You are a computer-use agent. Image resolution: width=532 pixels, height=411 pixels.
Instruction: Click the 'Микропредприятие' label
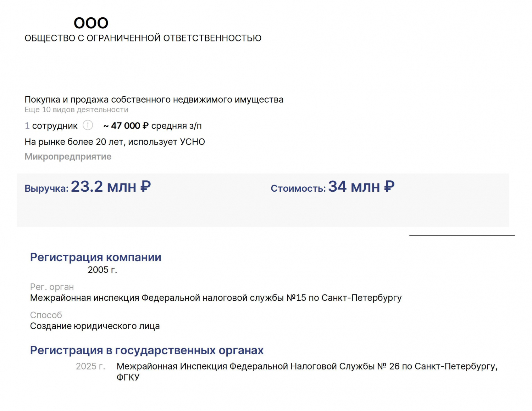pyautogui.click(x=68, y=157)
